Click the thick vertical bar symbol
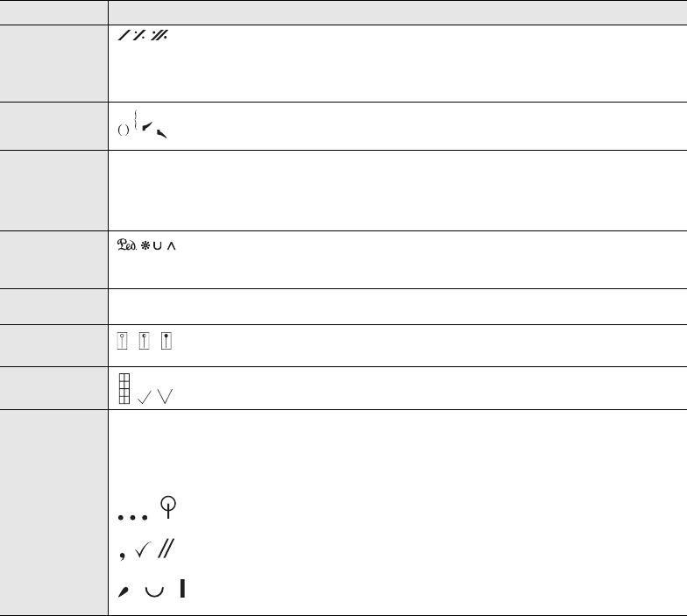This screenshot has height=616, width=687. tap(181, 591)
